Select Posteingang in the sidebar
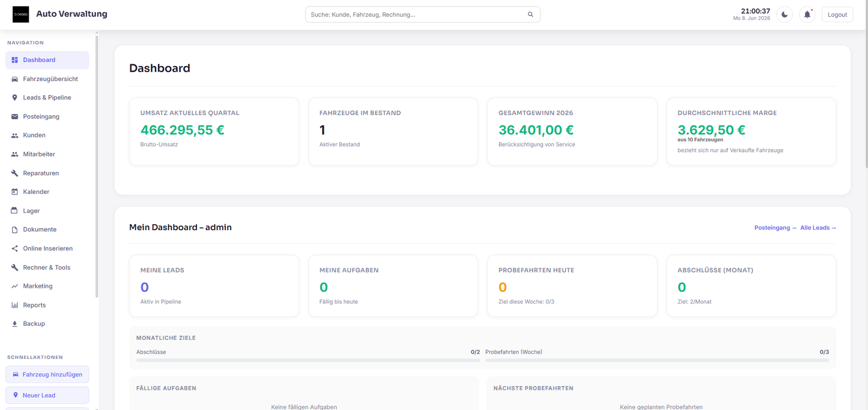The height and width of the screenshot is (410, 868). (x=47, y=117)
